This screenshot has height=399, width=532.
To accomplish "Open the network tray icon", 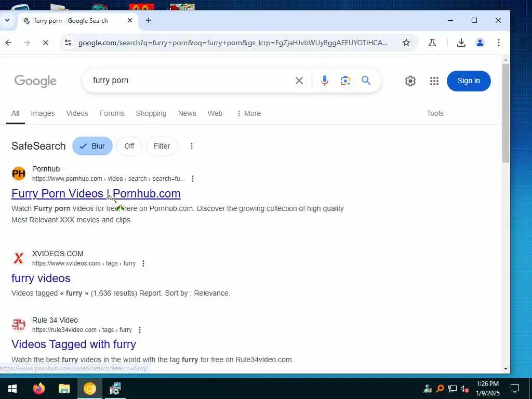I will [453, 389].
